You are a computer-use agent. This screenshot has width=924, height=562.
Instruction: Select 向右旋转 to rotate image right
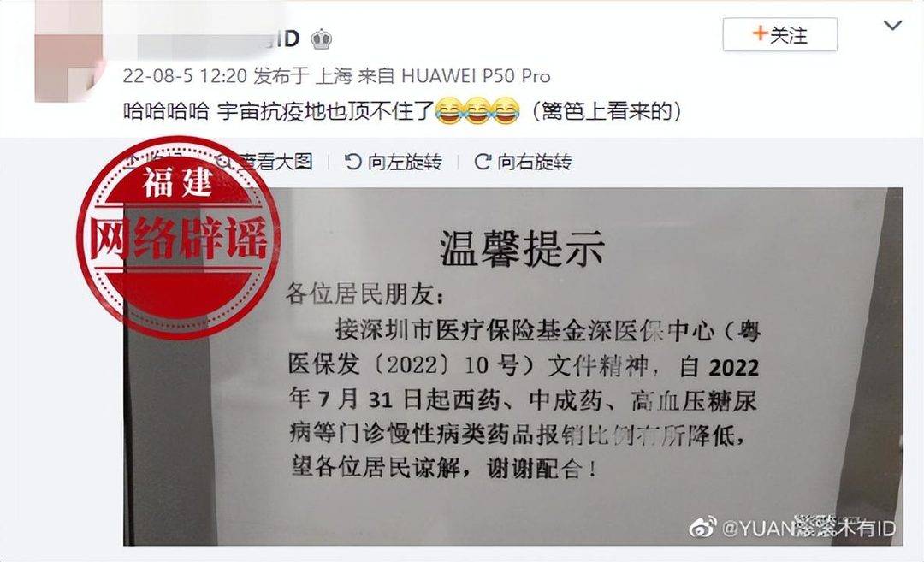524,162
